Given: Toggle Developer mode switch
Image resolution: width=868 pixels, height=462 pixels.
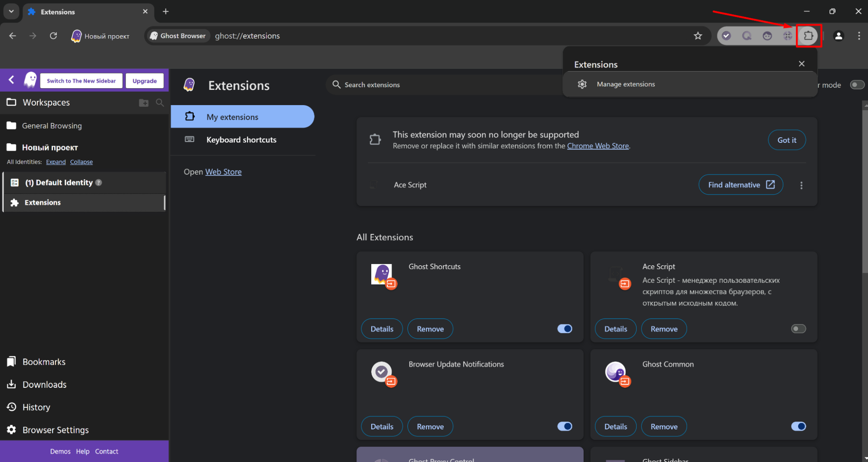Looking at the screenshot, I should click(857, 85).
